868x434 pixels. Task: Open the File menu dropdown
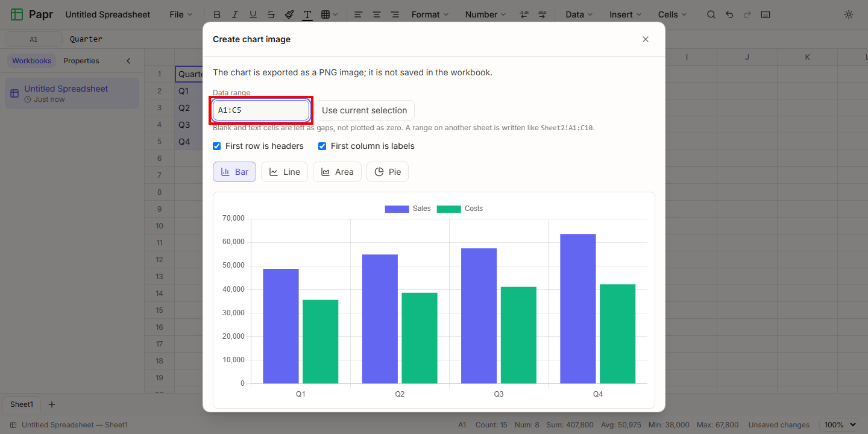point(181,14)
